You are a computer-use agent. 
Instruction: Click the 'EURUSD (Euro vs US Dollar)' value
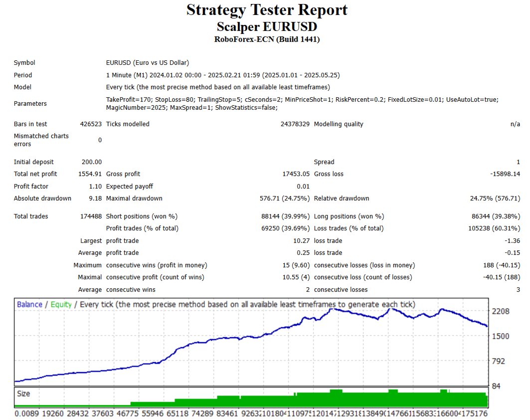[x=148, y=62]
